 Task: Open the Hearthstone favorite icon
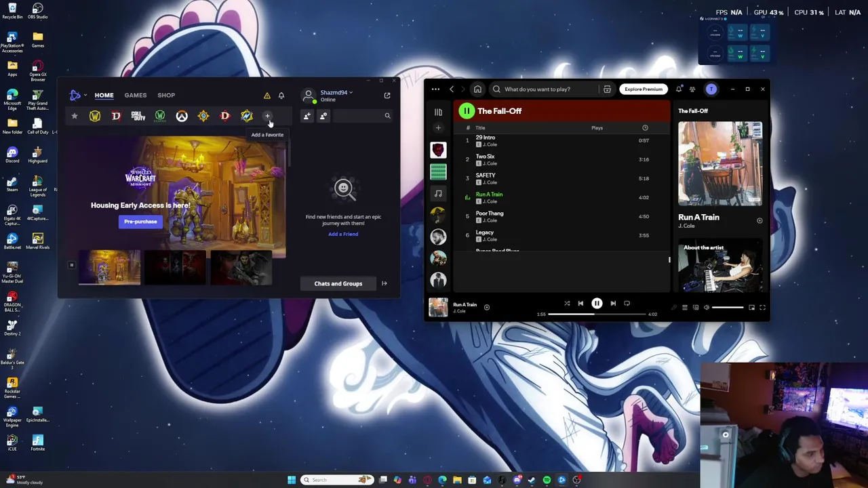click(x=203, y=117)
